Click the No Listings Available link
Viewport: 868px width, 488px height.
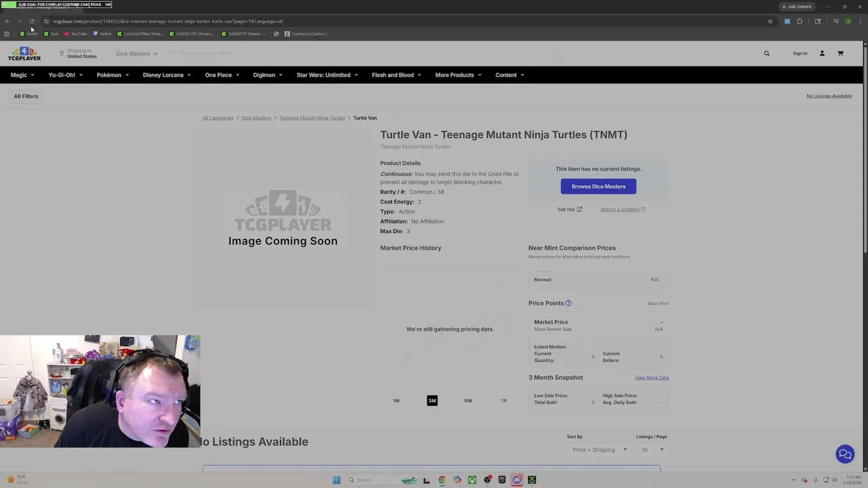pyautogui.click(x=829, y=96)
